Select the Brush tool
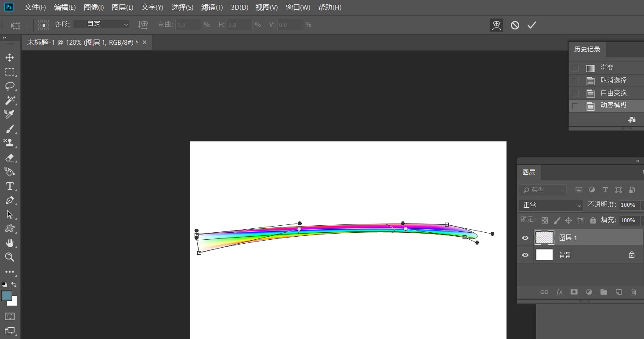 pyautogui.click(x=10, y=129)
